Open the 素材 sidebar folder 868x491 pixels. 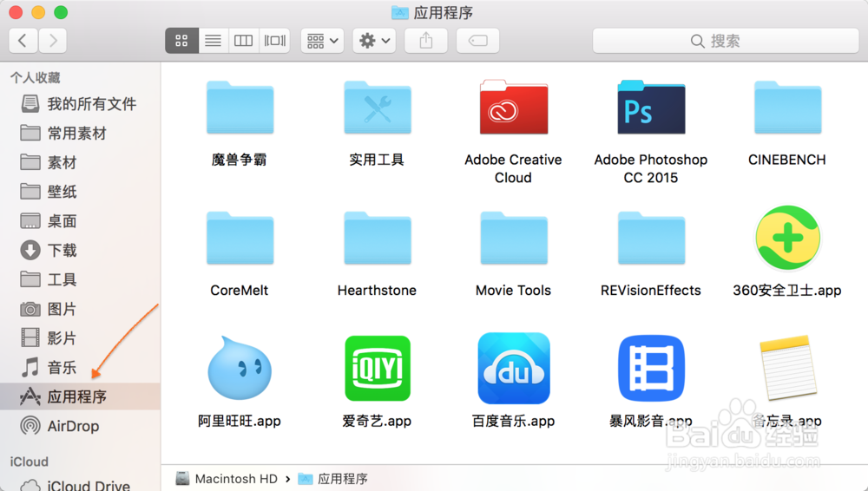80,162
